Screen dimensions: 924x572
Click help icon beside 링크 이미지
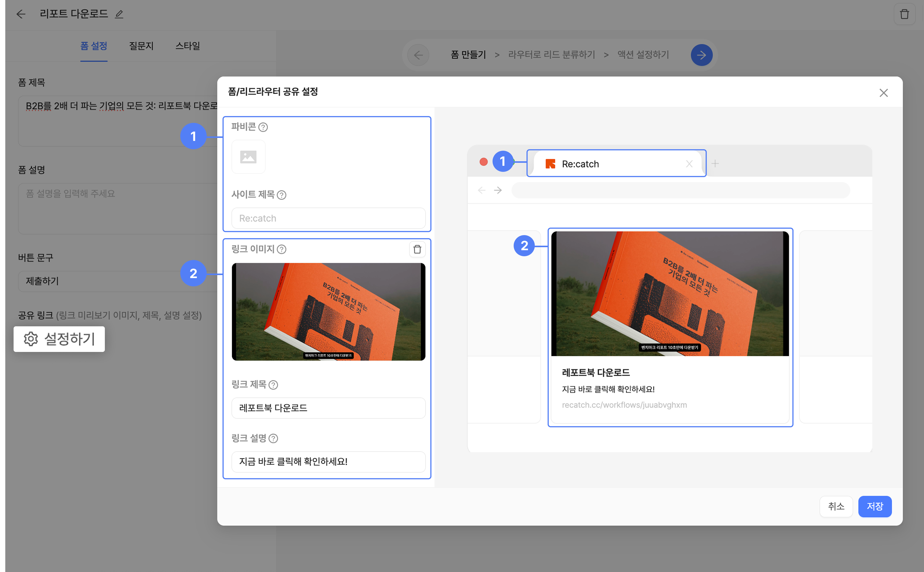click(282, 249)
